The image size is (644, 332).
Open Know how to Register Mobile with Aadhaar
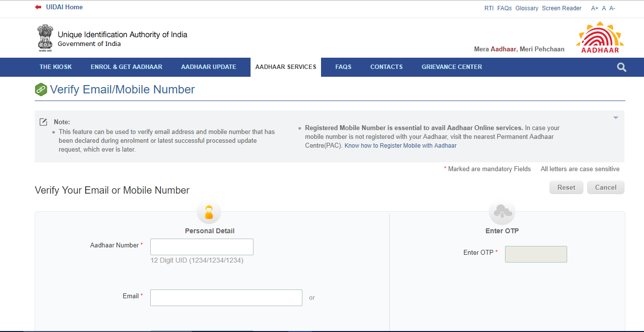click(401, 145)
